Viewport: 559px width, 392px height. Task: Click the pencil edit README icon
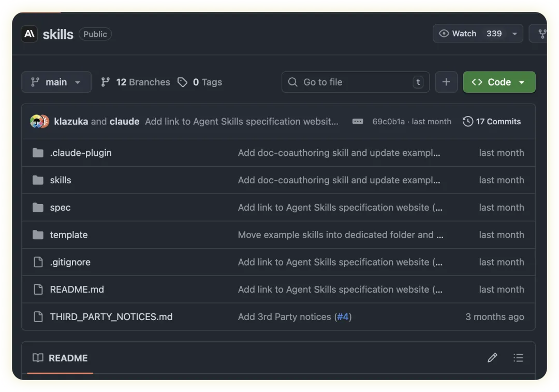(492, 358)
